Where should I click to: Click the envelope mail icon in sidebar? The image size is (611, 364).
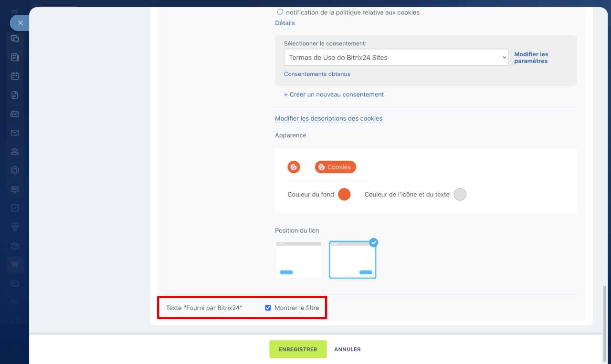pos(15,133)
